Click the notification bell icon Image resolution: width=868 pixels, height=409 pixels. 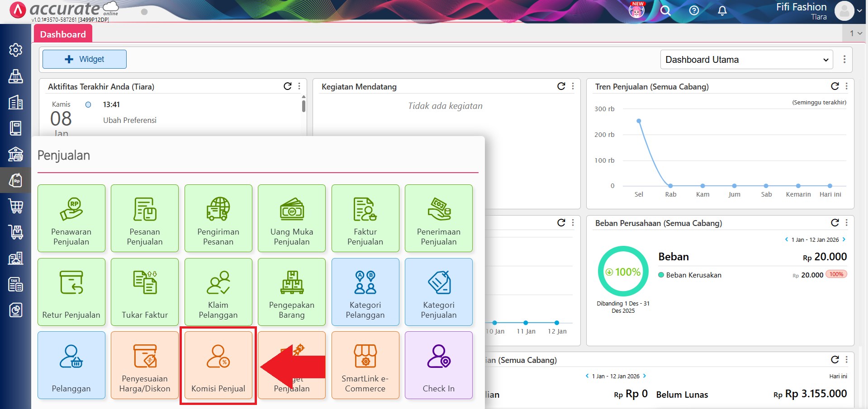click(x=722, y=11)
